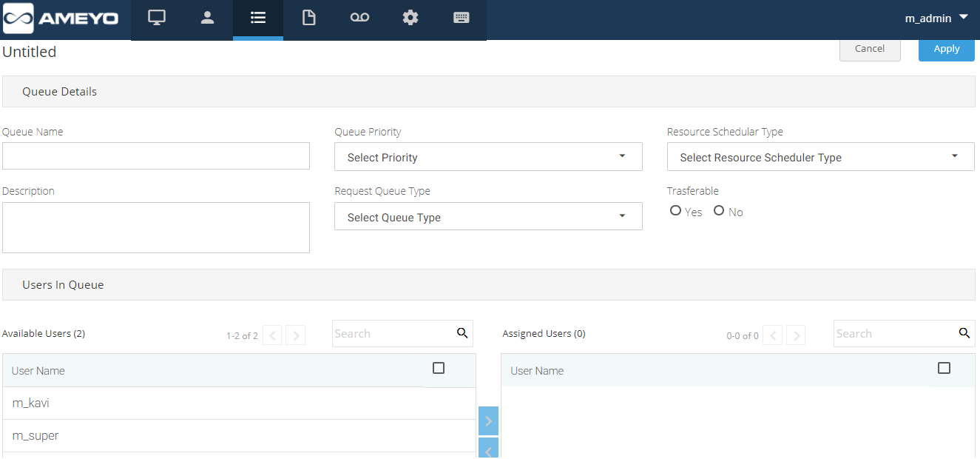The width and height of the screenshot is (980, 459).
Task: Check the select-all box for Available Users
Action: click(x=439, y=368)
